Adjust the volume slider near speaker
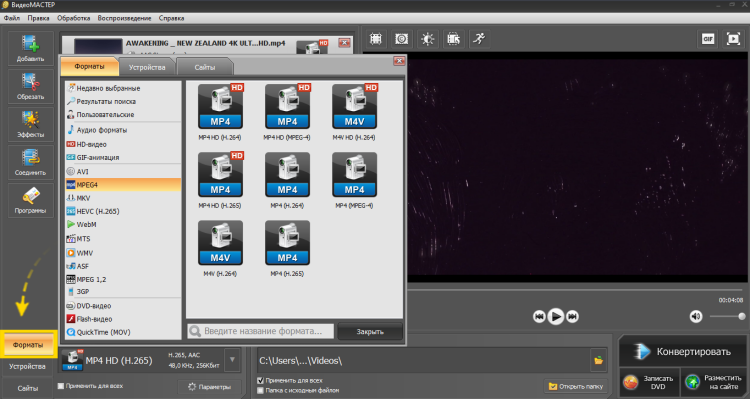This screenshot has height=399, width=750. click(727, 316)
